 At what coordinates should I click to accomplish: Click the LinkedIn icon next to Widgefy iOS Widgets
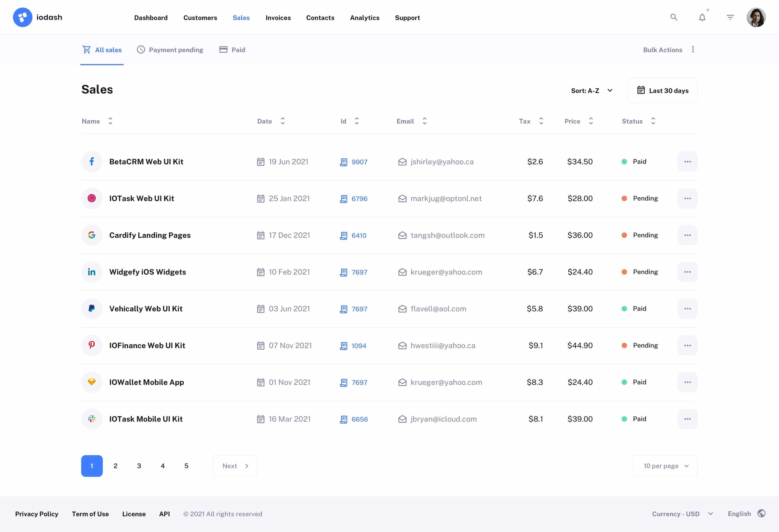tap(91, 272)
